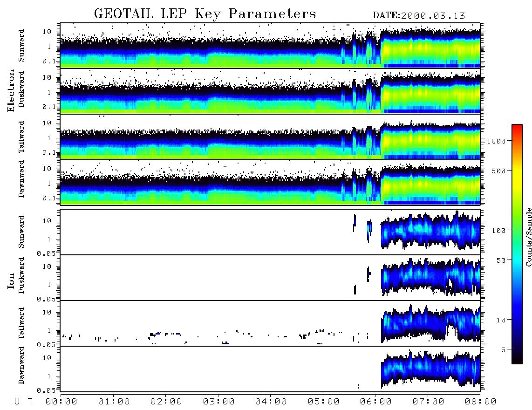Click the "GEOTAIL LEP Key Parameters" title

[205, 14]
